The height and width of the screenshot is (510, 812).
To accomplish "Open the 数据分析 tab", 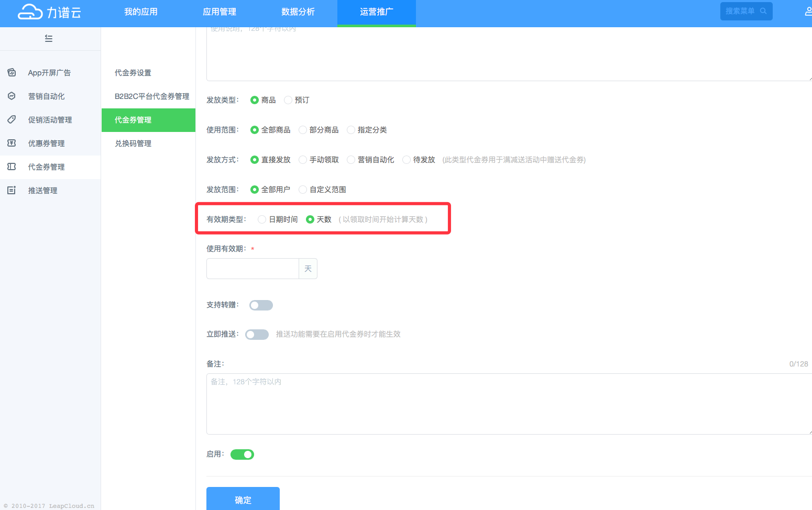I will pos(298,12).
